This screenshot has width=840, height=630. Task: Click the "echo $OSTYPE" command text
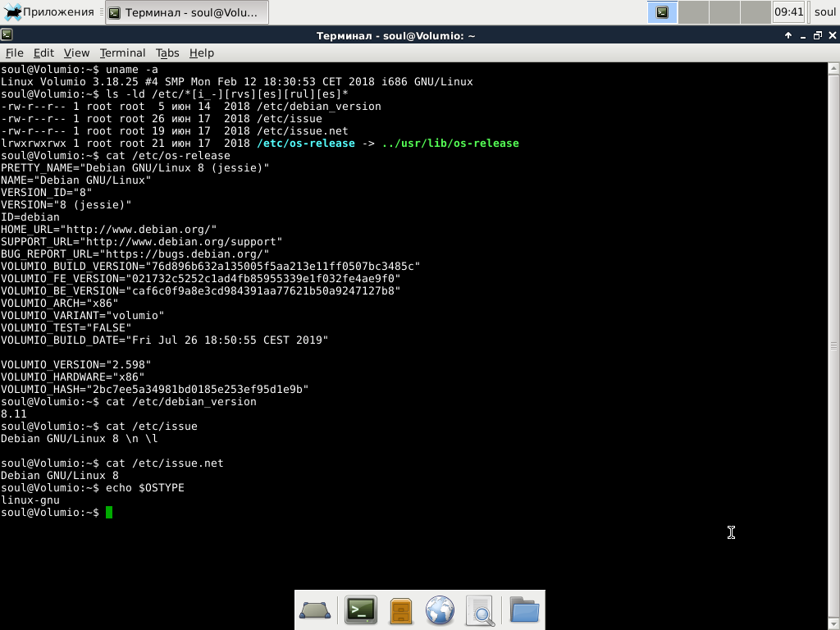tap(144, 488)
